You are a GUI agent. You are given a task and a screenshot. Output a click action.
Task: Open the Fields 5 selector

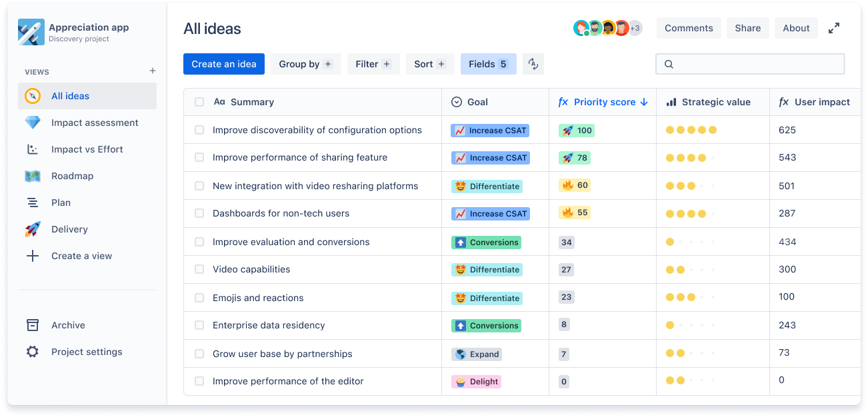click(x=488, y=64)
